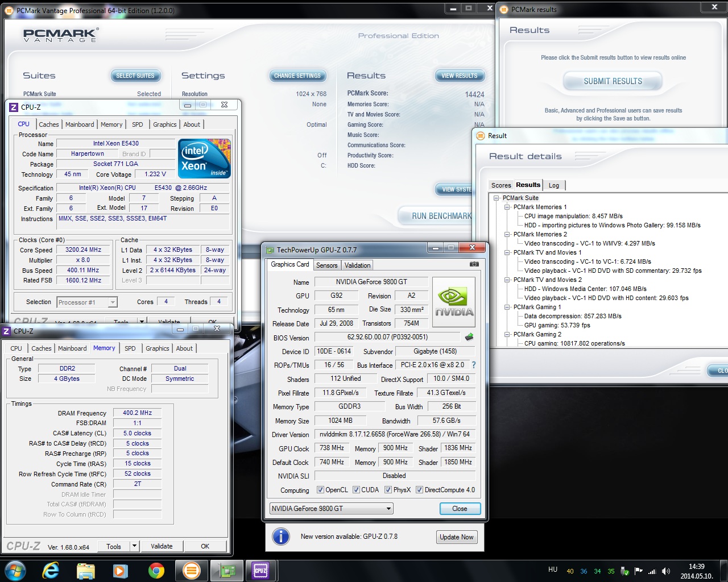Collapse the PCMark Gaming 2 node
728x582 pixels.
(507, 334)
